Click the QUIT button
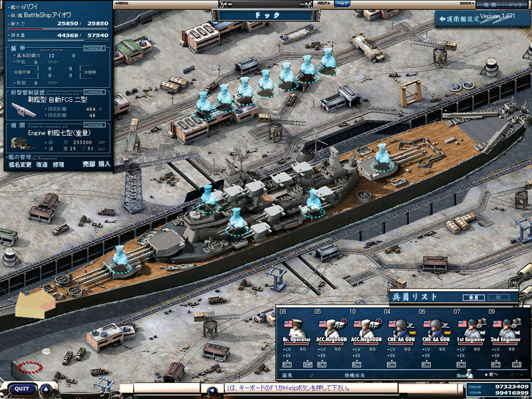 [23, 389]
